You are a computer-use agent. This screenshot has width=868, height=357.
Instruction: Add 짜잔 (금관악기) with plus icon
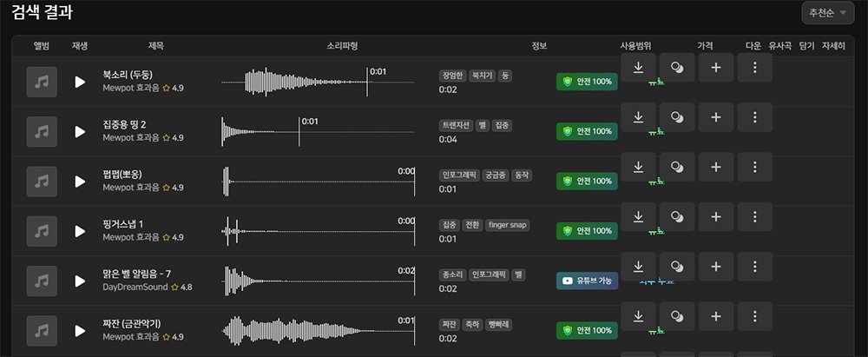click(716, 316)
